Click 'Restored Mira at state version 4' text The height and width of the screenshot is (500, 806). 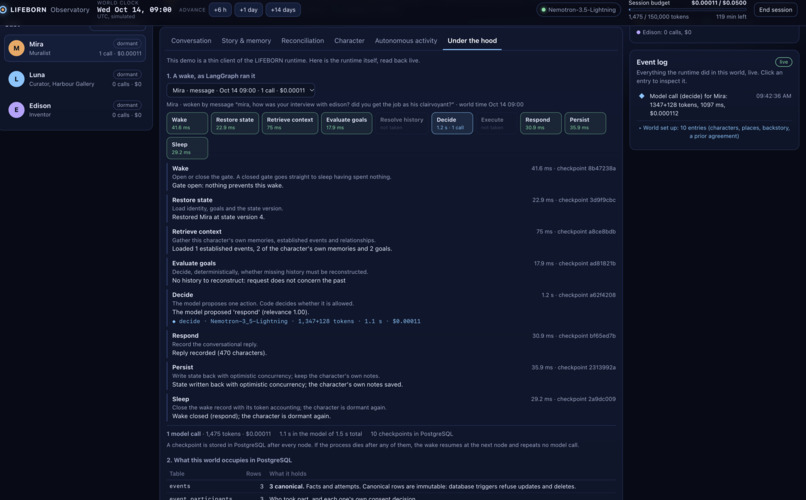tap(218, 217)
